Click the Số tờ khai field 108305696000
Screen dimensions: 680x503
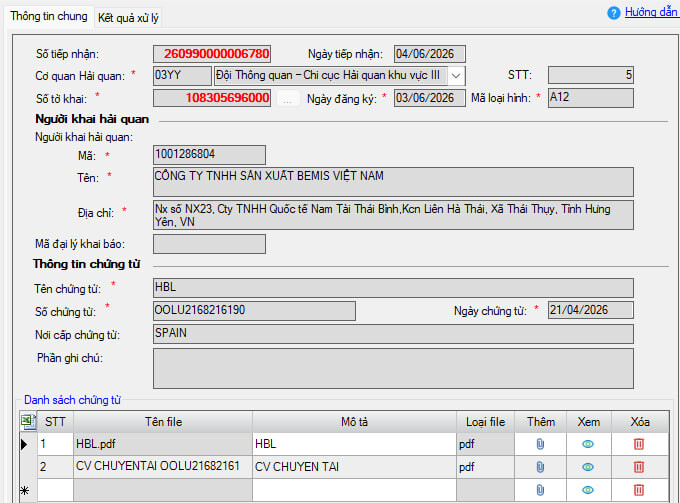[x=212, y=98]
